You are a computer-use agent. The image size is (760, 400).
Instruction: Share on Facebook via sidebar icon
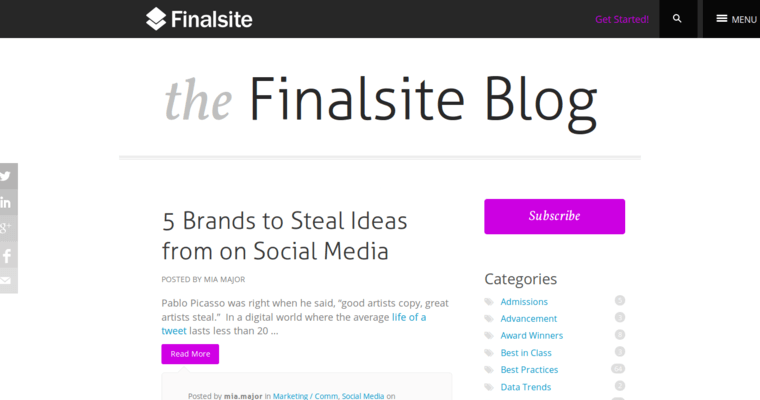click(x=7, y=255)
